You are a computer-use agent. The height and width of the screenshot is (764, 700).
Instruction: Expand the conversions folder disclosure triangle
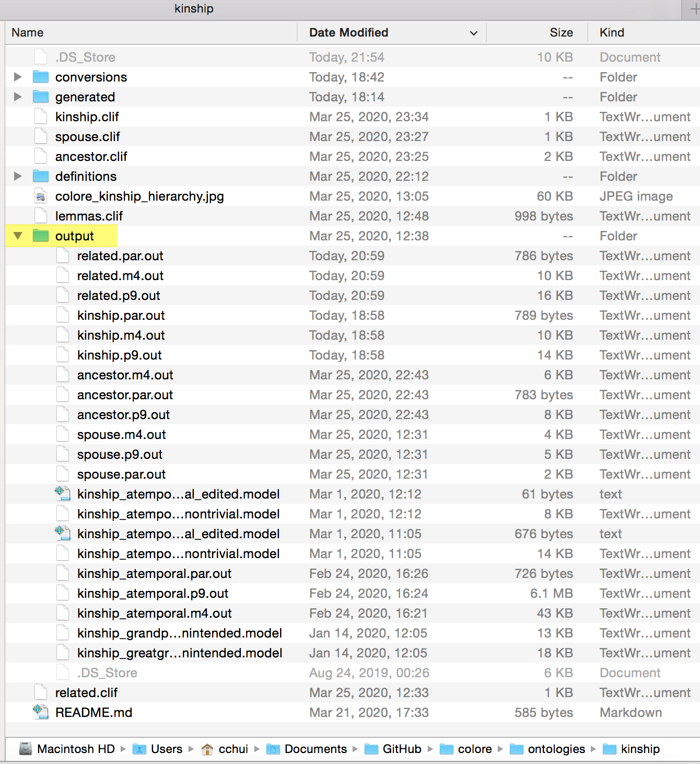[18, 77]
